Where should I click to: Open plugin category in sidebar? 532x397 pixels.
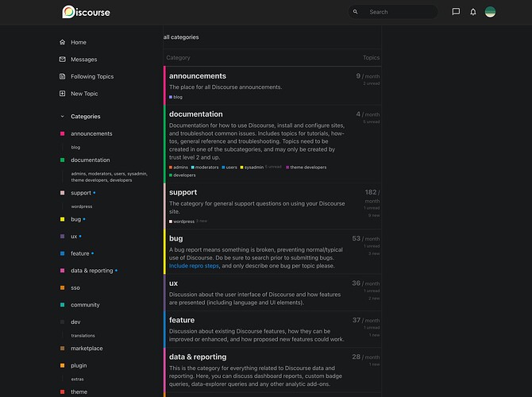[x=79, y=365]
